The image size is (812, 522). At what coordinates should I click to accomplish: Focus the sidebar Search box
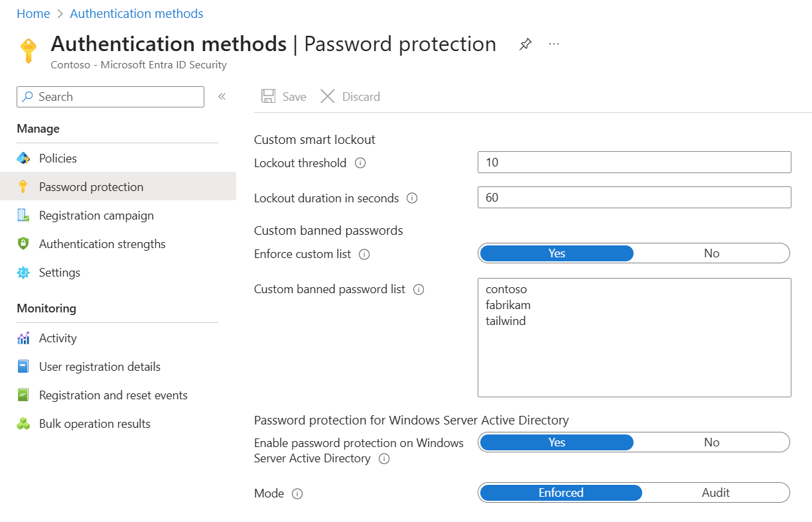point(110,97)
